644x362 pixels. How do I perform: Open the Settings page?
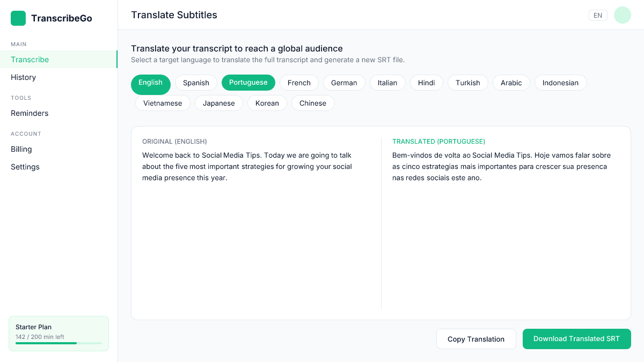pyautogui.click(x=25, y=167)
